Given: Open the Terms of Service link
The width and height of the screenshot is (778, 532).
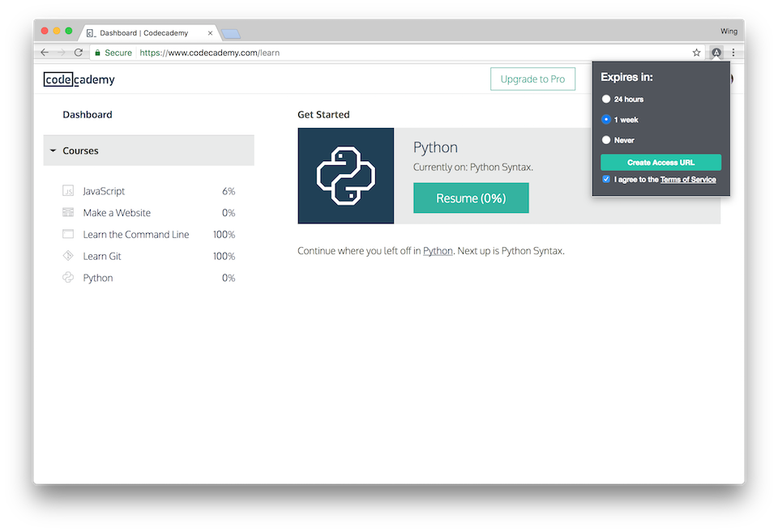Looking at the screenshot, I should pos(688,180).
